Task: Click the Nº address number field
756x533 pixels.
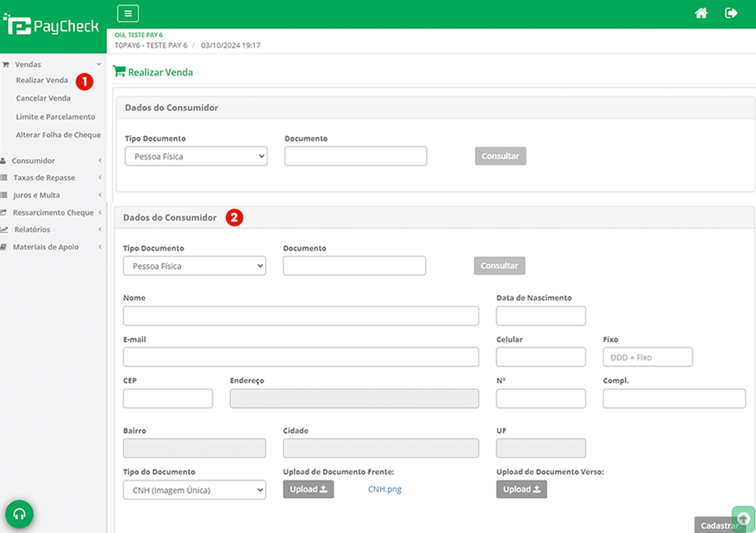Action: [x=541, y=399]
